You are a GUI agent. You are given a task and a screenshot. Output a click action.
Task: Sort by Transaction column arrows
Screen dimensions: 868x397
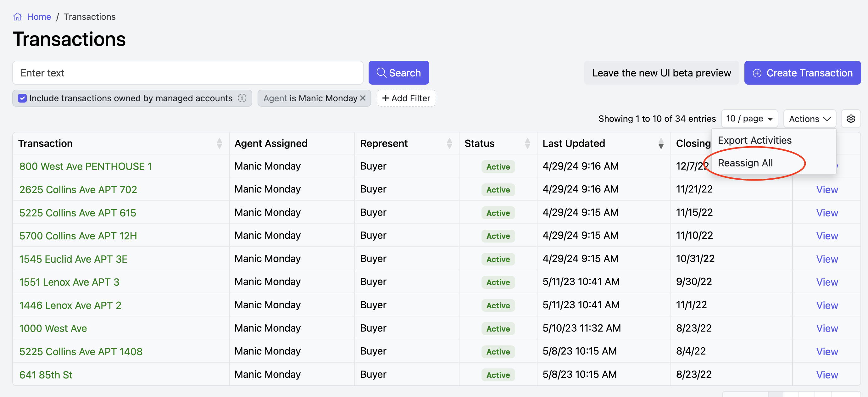tap(220, 143)
